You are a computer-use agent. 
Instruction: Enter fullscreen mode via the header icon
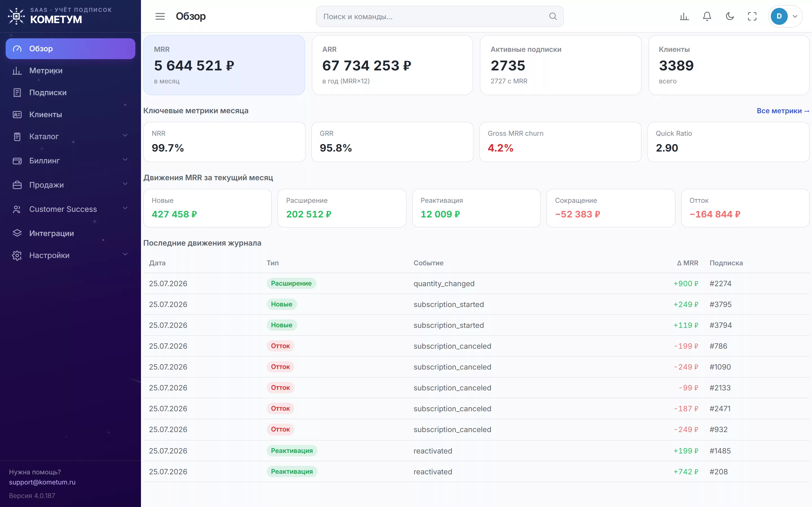[752, 16]
